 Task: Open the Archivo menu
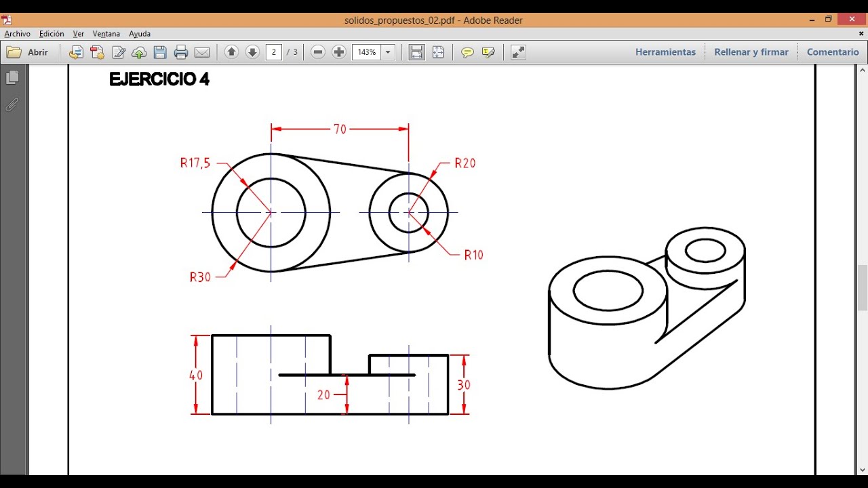(18, 33)
